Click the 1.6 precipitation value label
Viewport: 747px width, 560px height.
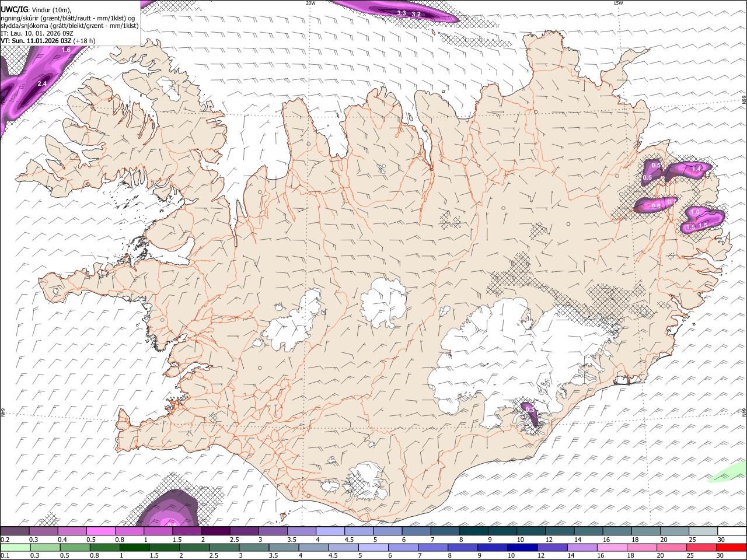66,50
